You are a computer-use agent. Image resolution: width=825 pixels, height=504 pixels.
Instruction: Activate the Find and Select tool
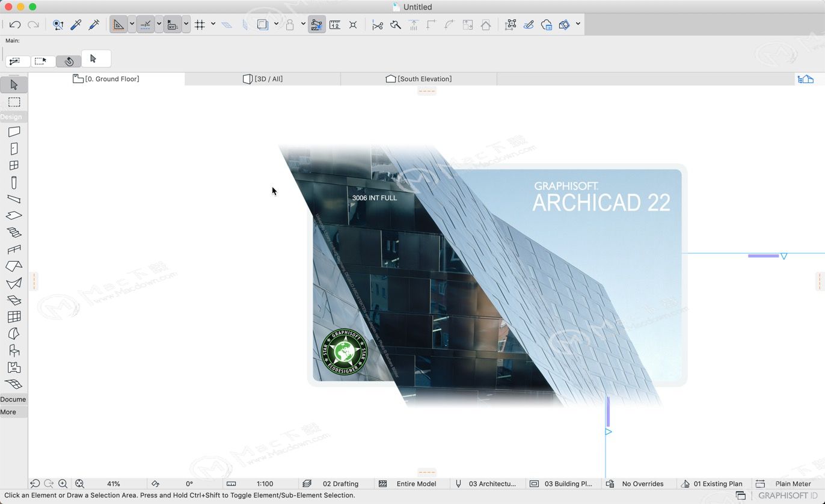(x=58, y=25)
